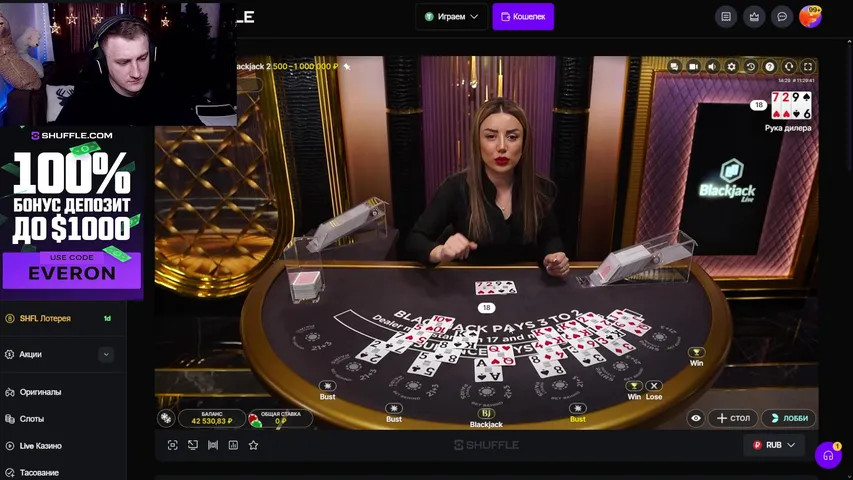
Task: Open game statistics chart icon
Action: pyautogui.click(x=233, y=445)
